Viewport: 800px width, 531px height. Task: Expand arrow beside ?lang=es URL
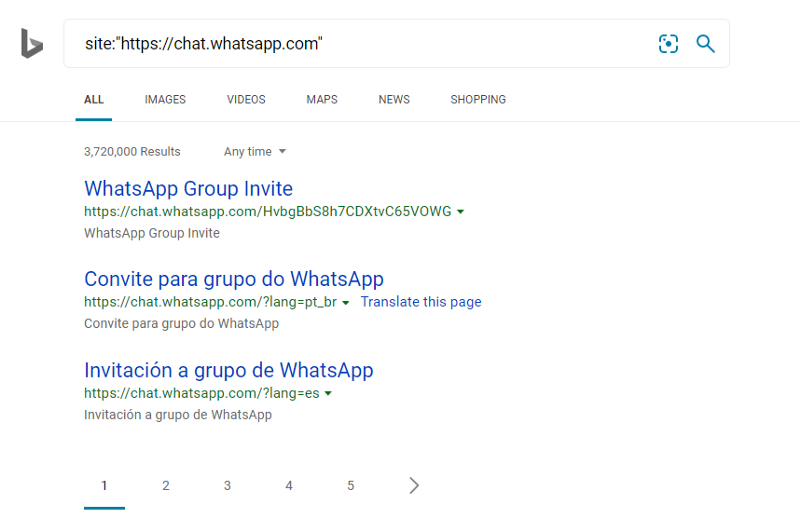328,393
